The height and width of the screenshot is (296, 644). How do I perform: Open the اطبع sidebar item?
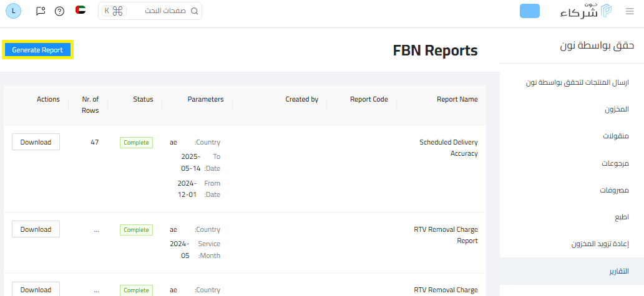(622, 217)
